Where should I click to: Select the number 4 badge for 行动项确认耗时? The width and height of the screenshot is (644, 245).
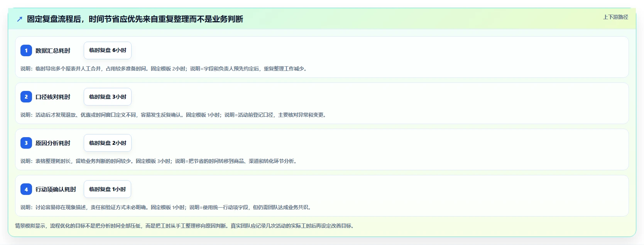(26, 189)
